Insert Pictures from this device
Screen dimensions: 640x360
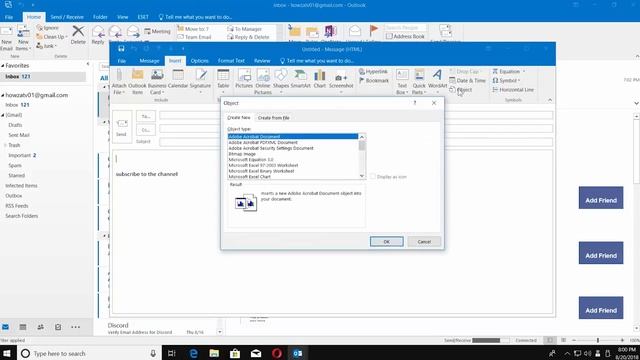tap(244, 79)
